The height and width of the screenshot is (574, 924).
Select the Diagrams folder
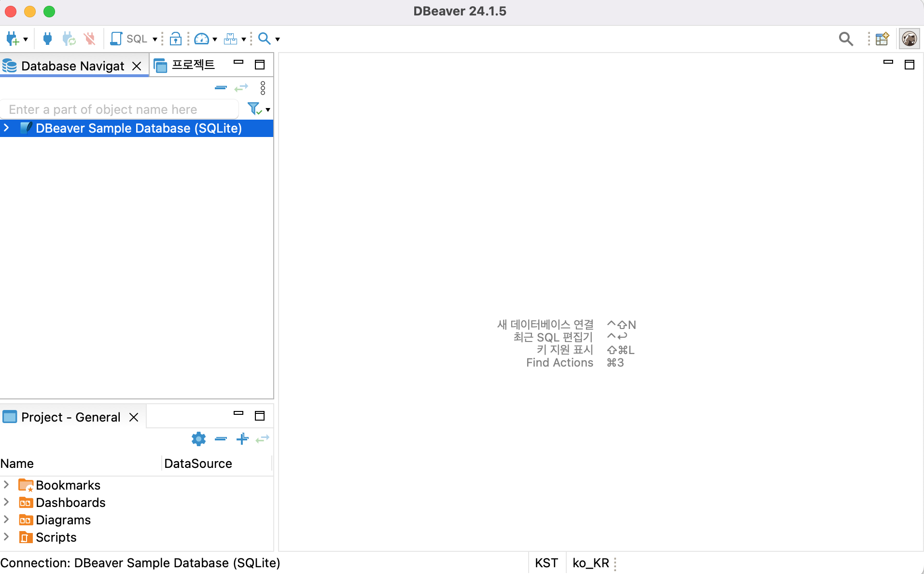click(x=63, y=520)
